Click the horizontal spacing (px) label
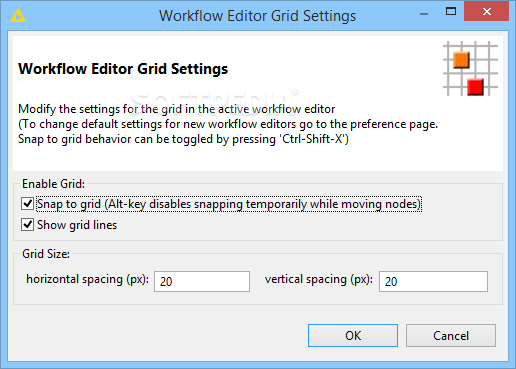The width and height of the screenshot is (516, 369). tap(88, 279)
